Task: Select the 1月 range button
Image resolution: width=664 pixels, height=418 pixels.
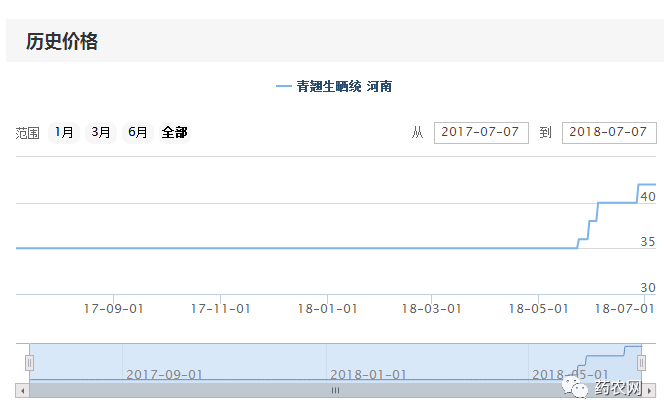Action: click(x=64, y=133)
